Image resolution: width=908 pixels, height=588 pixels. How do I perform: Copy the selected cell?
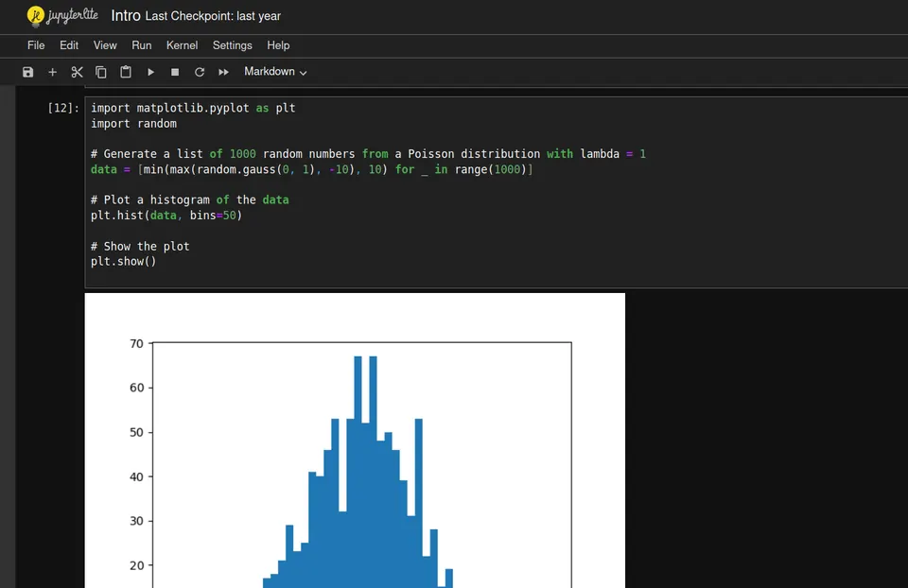101,72
